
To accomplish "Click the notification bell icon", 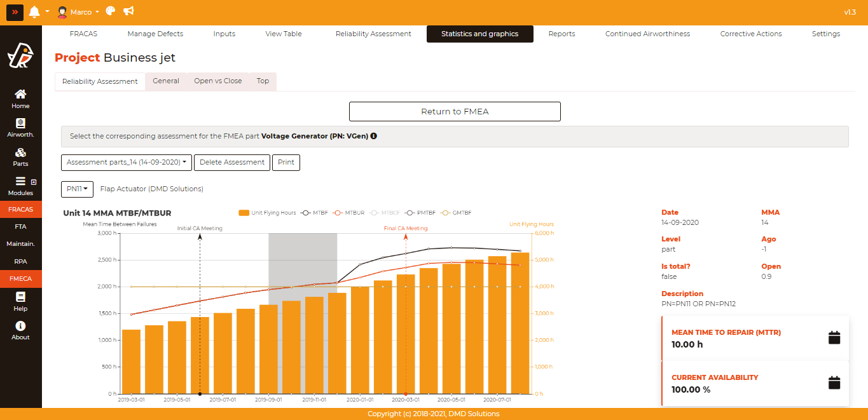I will pyautogui.click(x=34, y=11).
